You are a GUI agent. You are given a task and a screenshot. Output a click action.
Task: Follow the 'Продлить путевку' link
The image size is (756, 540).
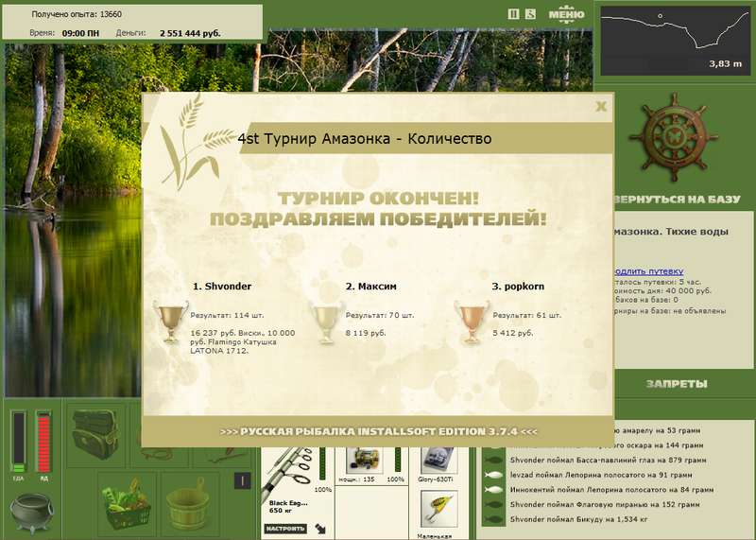649,271
